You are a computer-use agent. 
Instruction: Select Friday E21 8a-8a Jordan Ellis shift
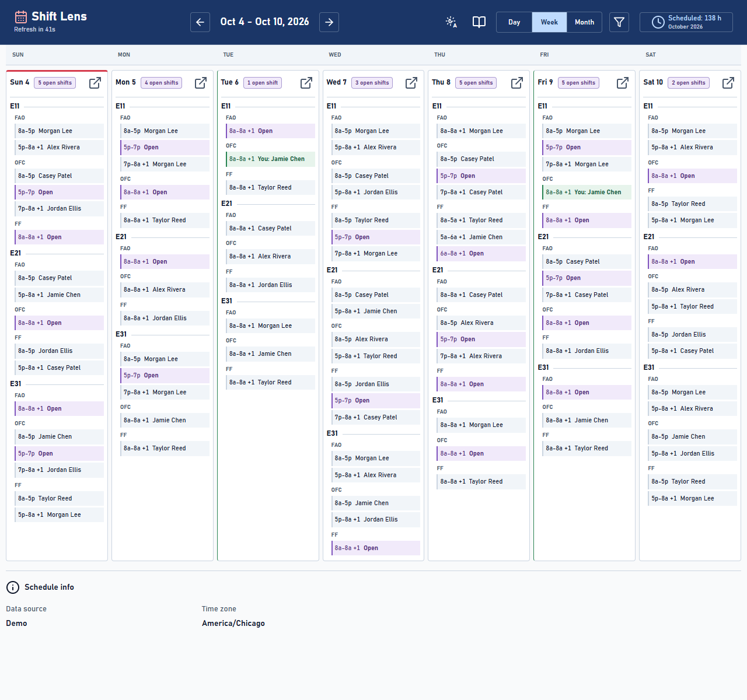point(587,351)
